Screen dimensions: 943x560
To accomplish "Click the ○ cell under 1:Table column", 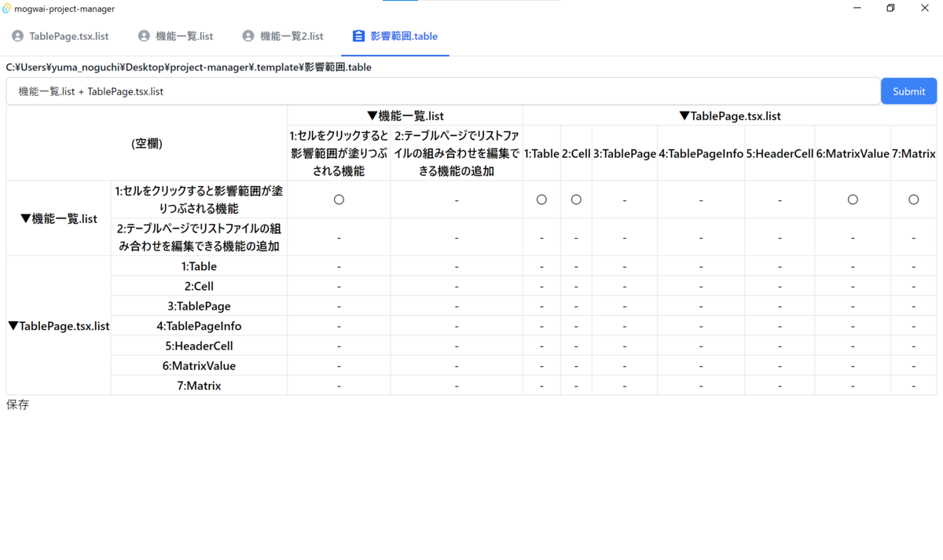I will pos(541,199).
